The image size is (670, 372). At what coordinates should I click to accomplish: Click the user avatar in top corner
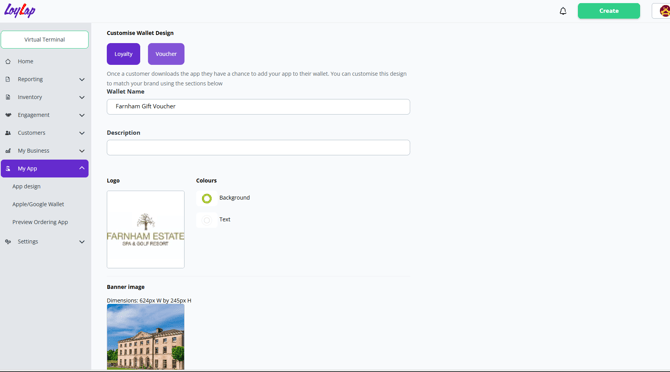pos(664,11)
